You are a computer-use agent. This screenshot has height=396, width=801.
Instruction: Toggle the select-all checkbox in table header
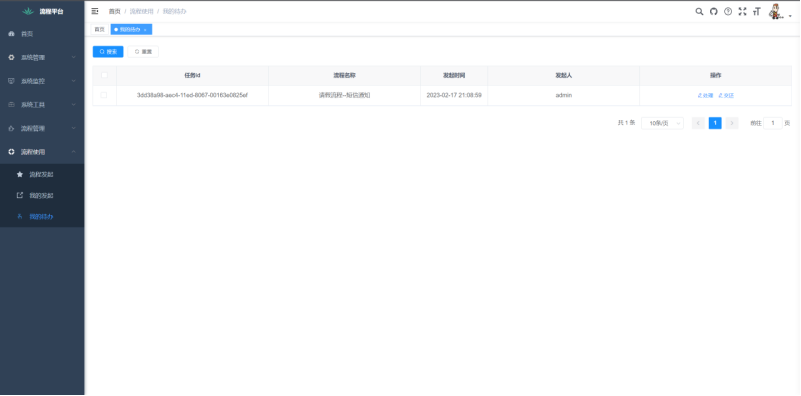104,75
